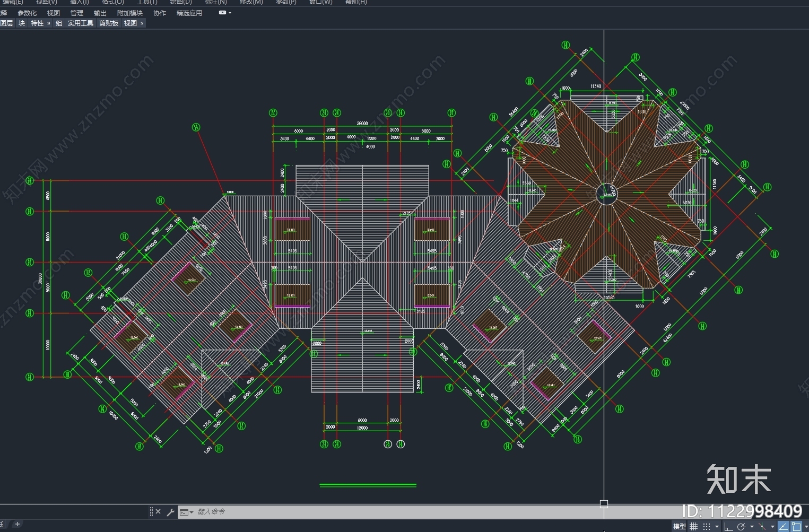Switch to the 管理 ribbon tab
Viewport: 809px width, 532px height.
(77, 13)
